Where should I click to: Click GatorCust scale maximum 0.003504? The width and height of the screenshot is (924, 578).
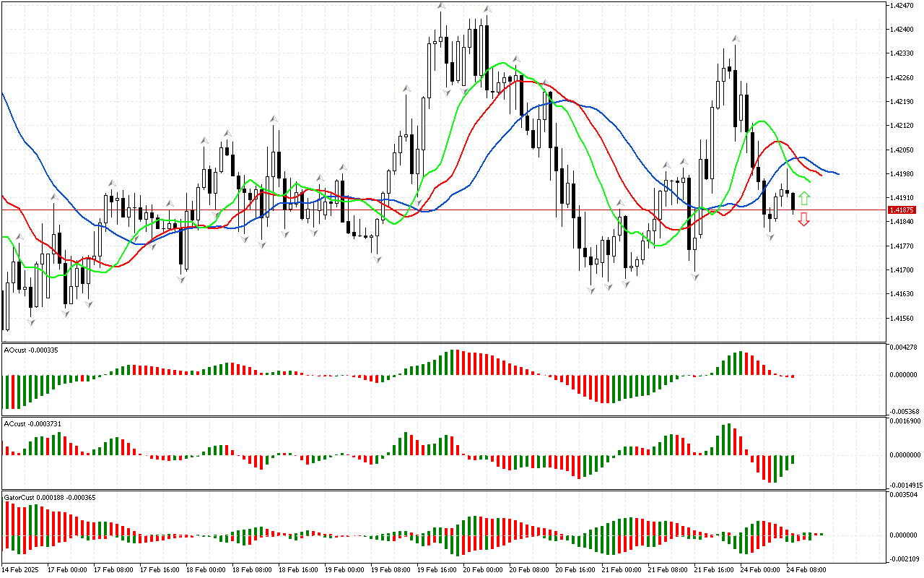[x=903, y=495]
